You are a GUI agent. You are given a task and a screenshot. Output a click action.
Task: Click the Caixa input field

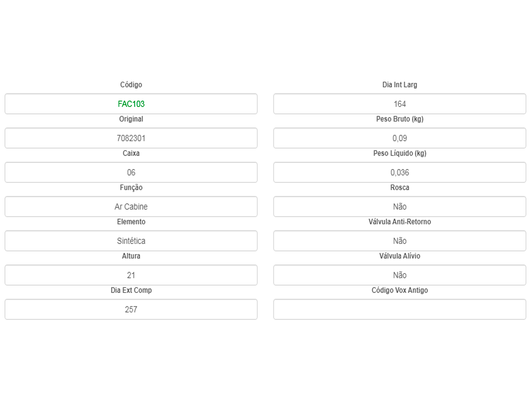[x=131, y=172]
